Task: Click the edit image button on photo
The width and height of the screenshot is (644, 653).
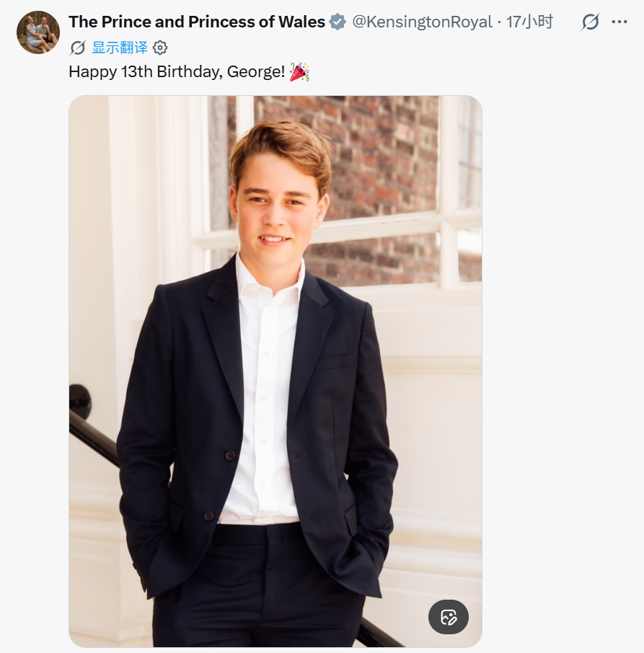Action: tap(449, 617)
